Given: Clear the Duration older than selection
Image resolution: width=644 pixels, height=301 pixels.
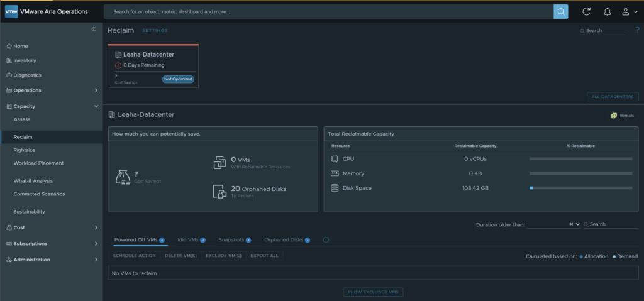Looking at the screenshot, I should [x=571, y=224].
